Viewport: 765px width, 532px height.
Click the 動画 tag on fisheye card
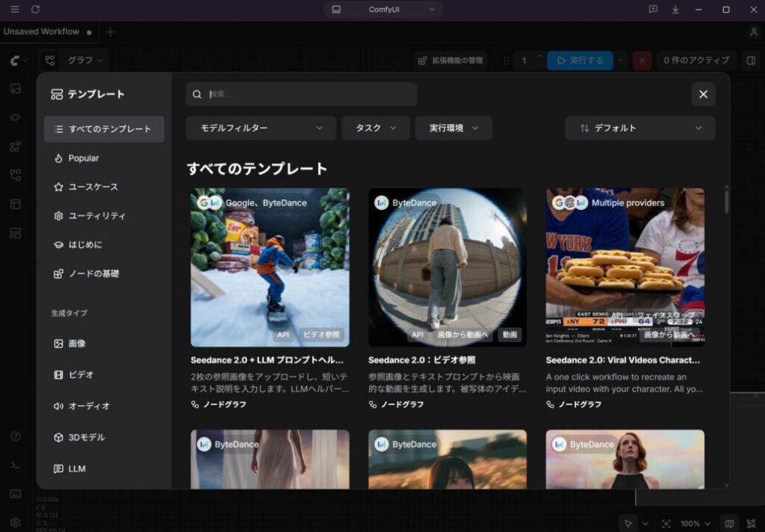pos(510,335)
